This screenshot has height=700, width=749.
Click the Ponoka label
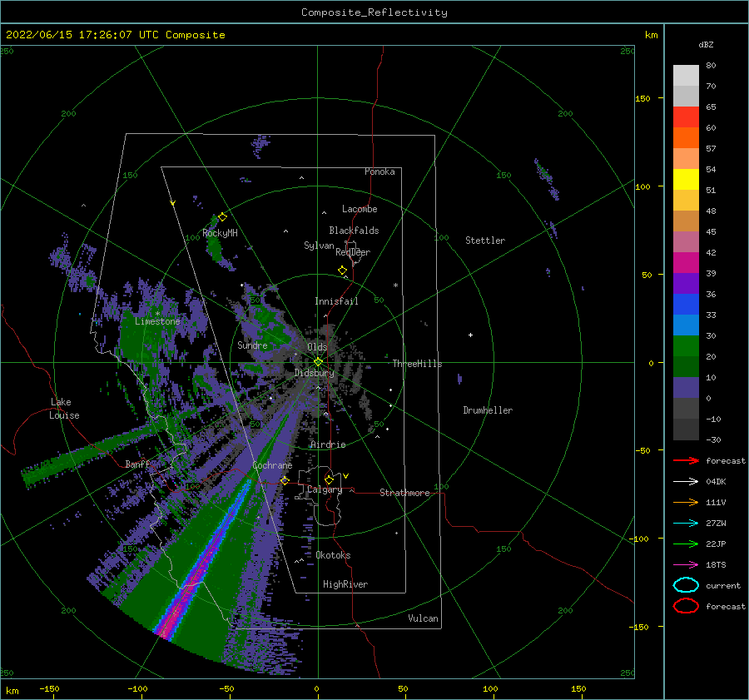(x=379, y=171)
